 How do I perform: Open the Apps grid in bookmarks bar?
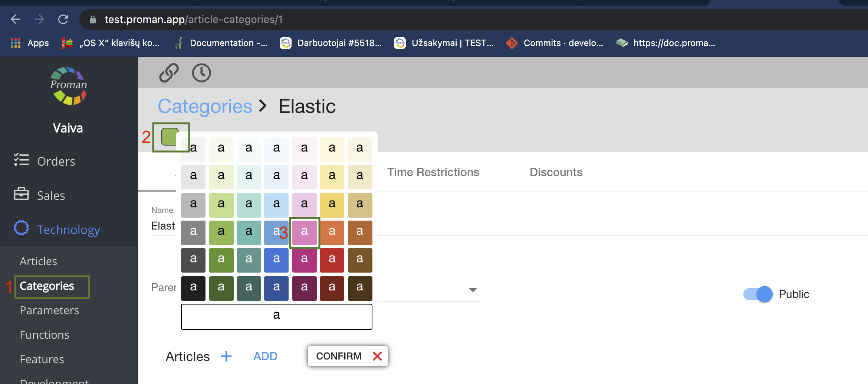click(x=16, y=43)
